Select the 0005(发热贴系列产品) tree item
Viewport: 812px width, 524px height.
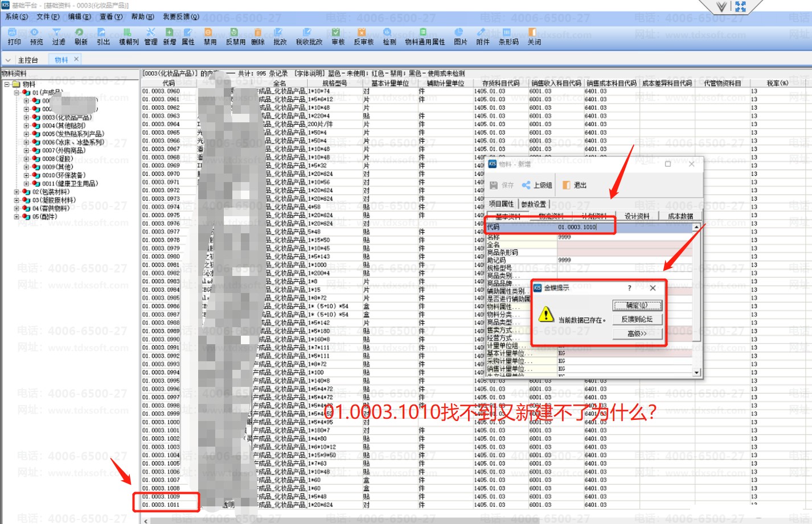click(73, 134)
